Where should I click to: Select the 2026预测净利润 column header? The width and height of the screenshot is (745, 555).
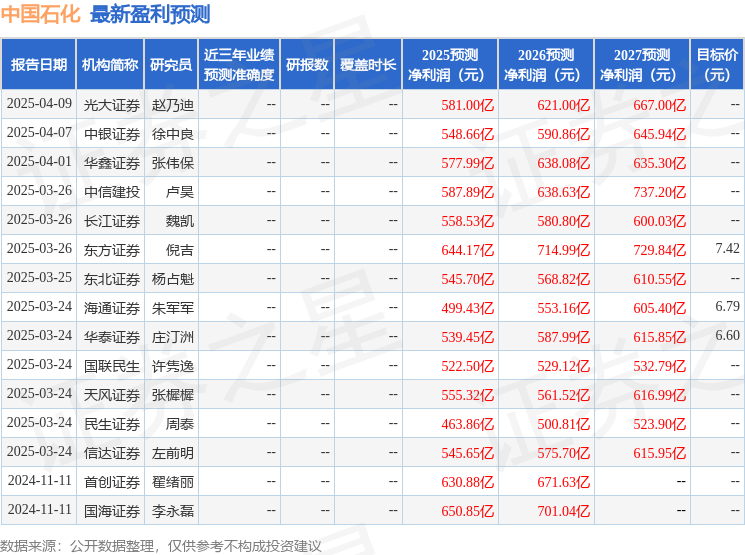(545, 65)
